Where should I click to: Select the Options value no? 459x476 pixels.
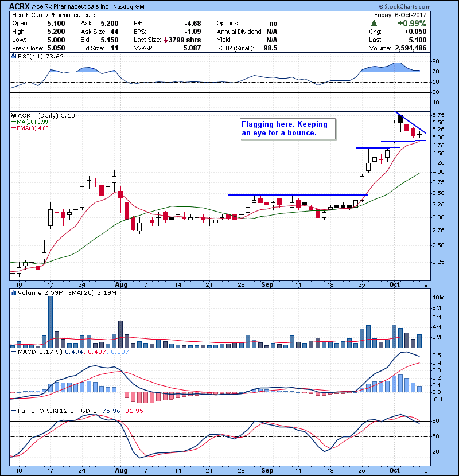[x=273, y=24]
